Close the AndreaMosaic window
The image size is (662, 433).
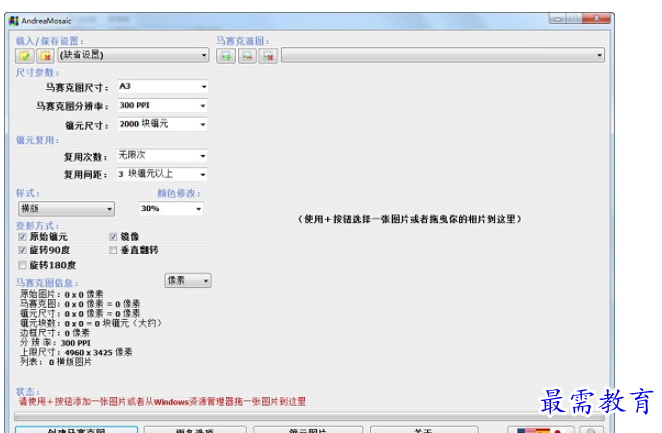tap(596, 19)
